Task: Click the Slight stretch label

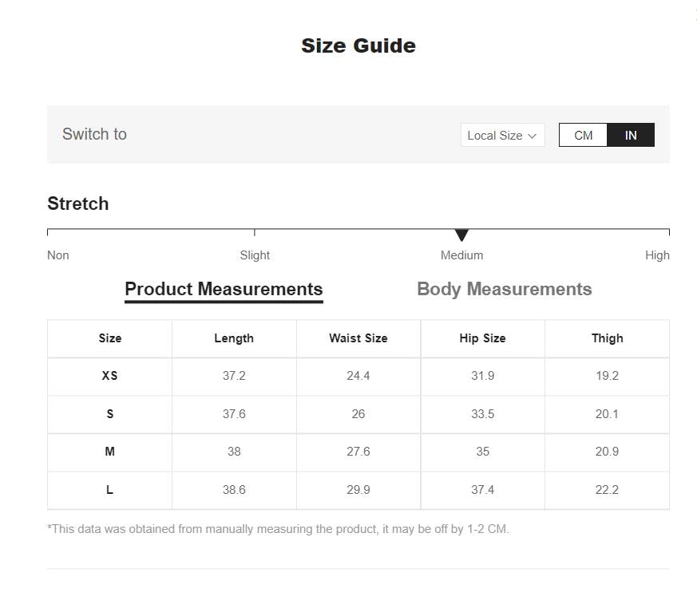Action: pyautogui.click(x=255, y=255)
